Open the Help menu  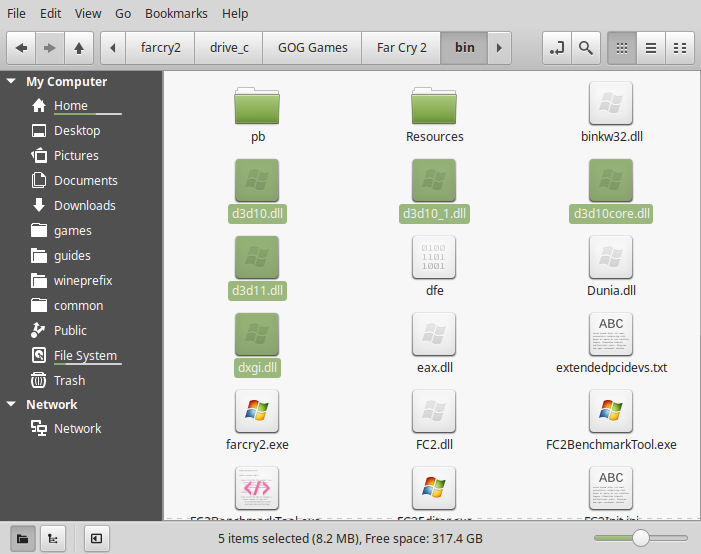[x=235, y=13]
